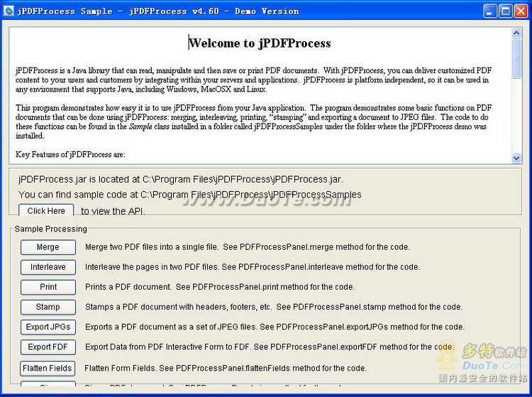Click the 'Exports a PDF document as JPEG' description
Image resolution: width=532 pixels, height=397 pixels.
275,327
